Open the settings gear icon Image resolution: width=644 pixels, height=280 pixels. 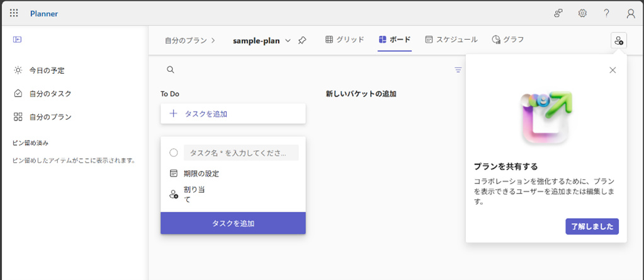(583, 13)
